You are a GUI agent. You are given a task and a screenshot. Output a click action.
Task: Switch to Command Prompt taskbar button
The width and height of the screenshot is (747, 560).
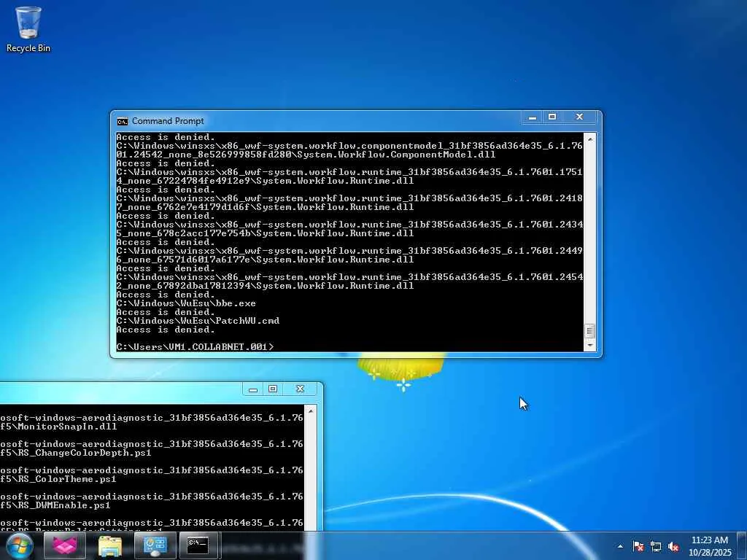[x=199, y=545]
